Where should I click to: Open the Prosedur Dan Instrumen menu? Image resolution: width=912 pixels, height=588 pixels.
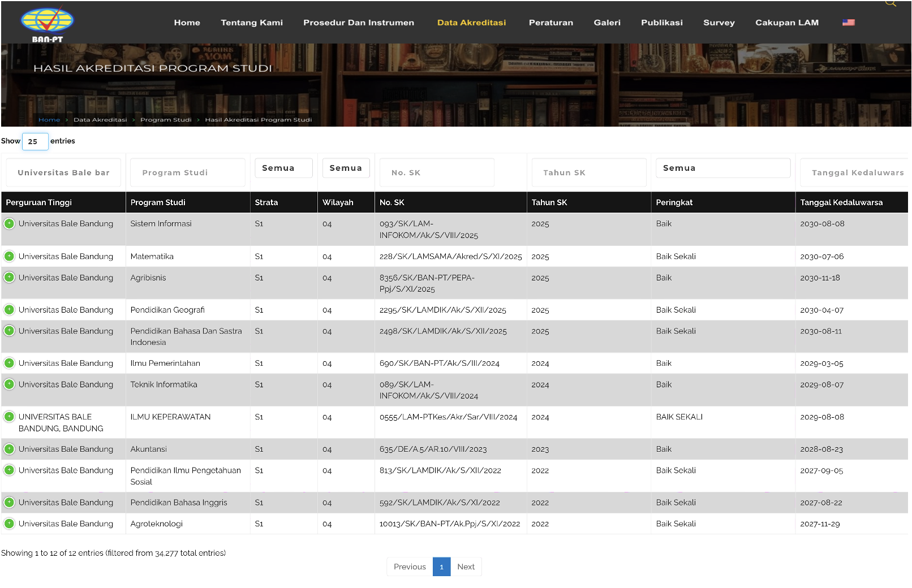coord(359,23)
